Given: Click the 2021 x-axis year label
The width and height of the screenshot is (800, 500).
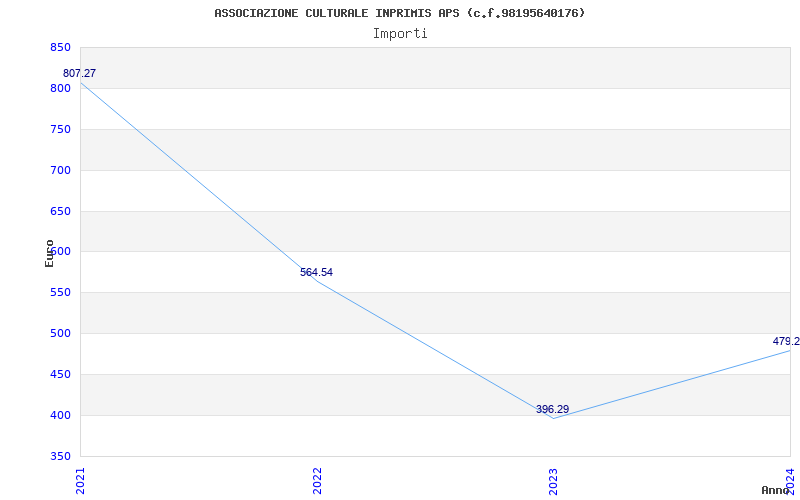Looking at the screenshot, I should coord(80,481).
